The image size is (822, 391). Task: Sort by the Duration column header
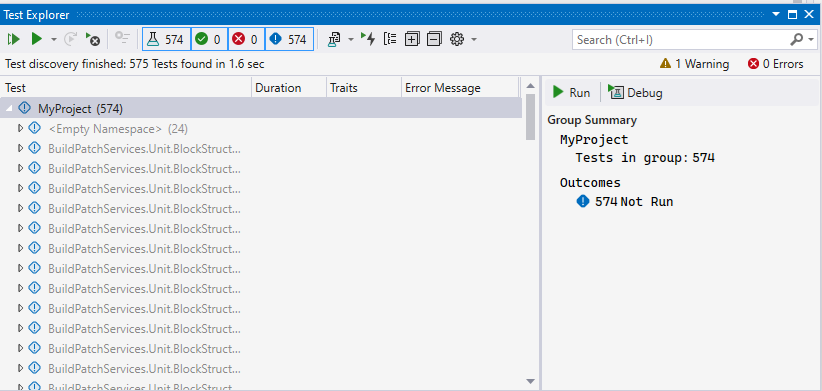point(289,88)
